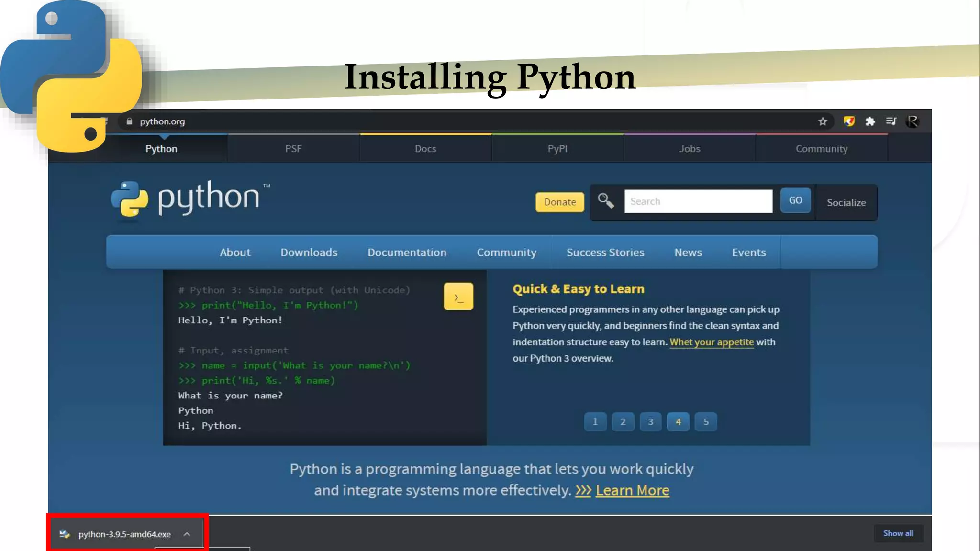Open the browser extensions puzzle icon
980x551 pixels.
tap(870, 121)
